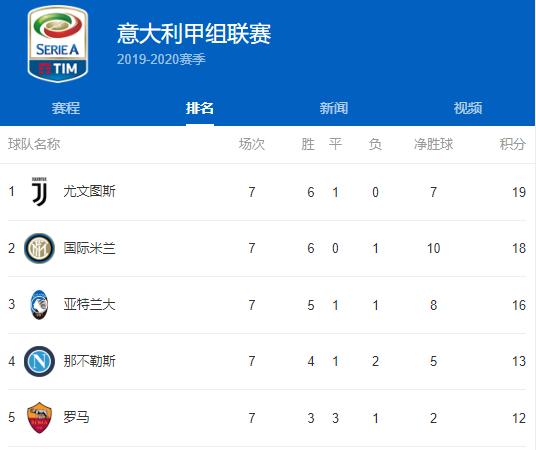Click the 2019-2020赛季 season label

click(161, 59)
